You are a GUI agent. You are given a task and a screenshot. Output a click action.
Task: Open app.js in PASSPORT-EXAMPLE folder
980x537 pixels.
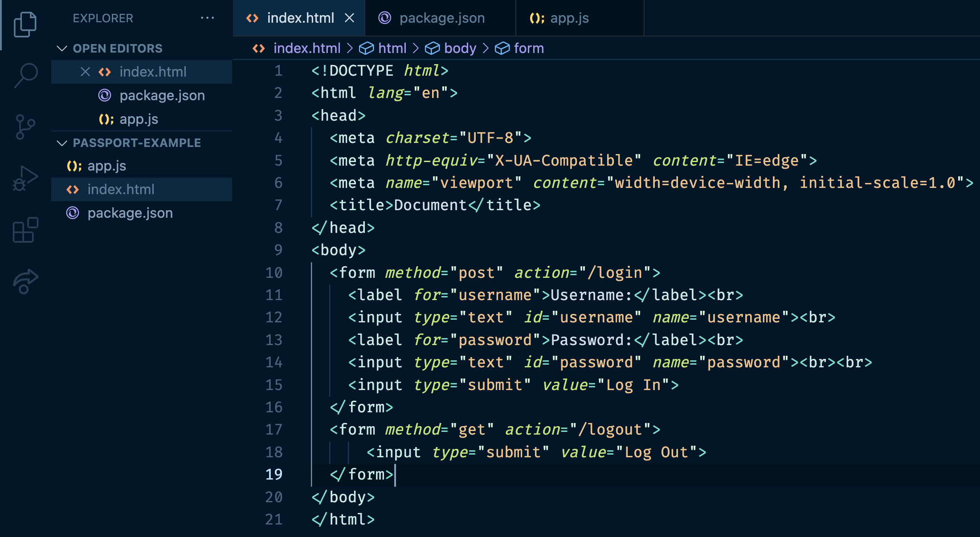click(106, 166)
